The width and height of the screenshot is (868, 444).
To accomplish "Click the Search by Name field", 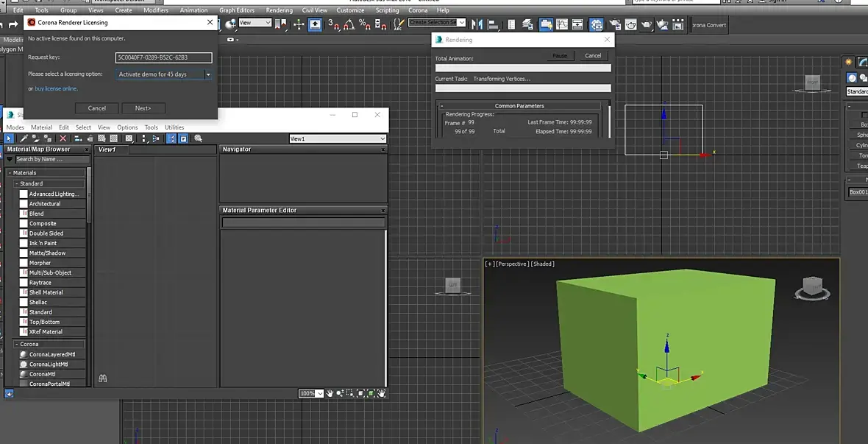I will (x=51, y=159).
